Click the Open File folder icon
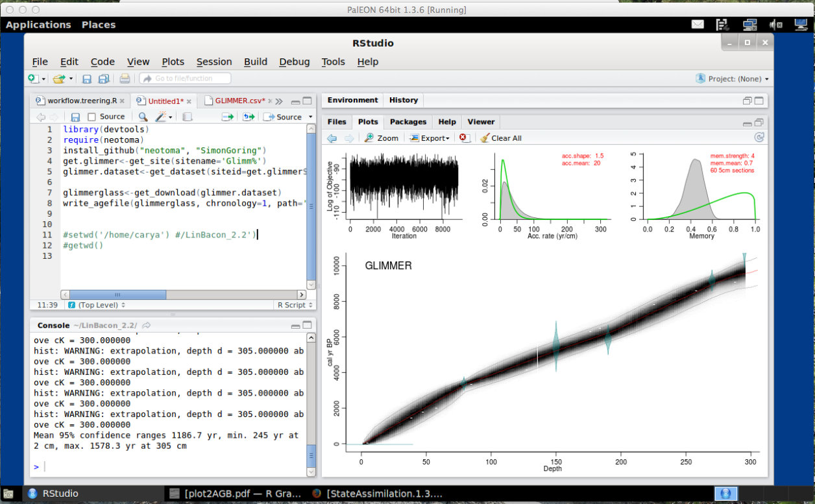Screen dimensions: 815x504 (59, 78)
